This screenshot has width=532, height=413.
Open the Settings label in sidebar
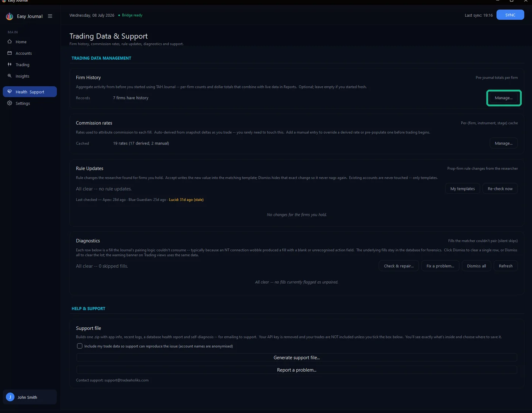(x=23, y=103)
